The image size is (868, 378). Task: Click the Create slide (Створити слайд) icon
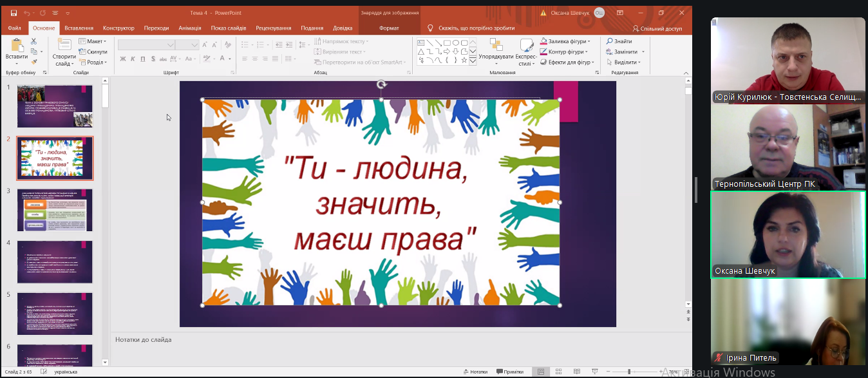(x=64, y=45)
